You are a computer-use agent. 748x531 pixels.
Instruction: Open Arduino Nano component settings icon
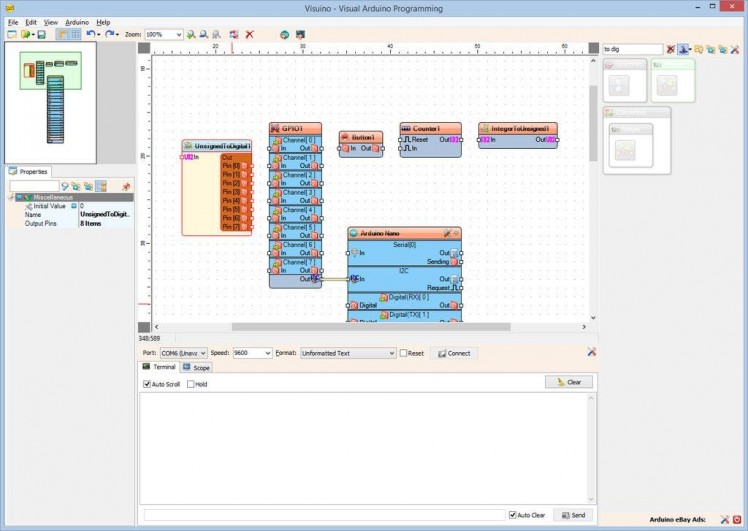[x=447, y=233]
